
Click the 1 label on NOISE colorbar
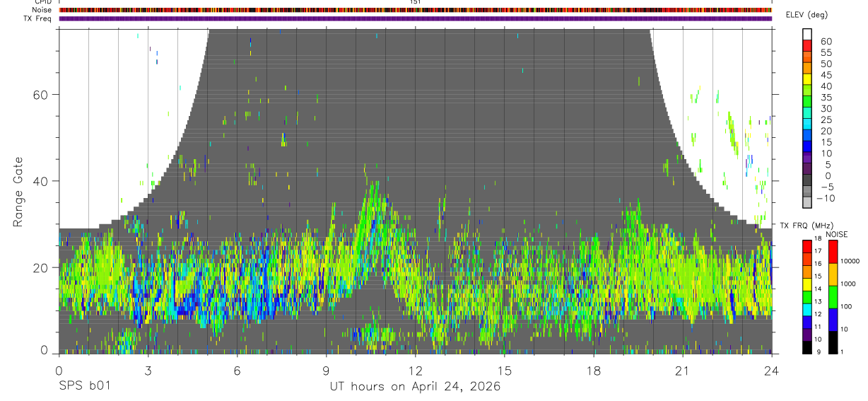[x=843, y=351]
